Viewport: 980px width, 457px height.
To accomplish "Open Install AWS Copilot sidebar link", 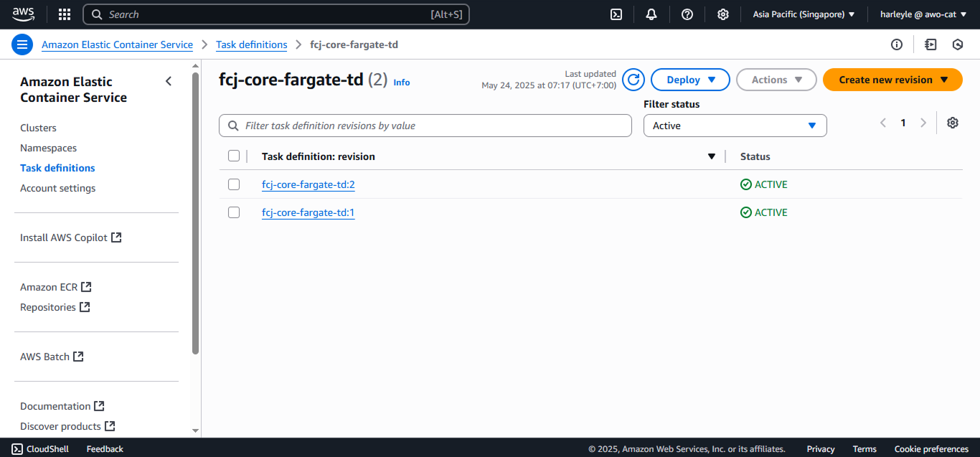I will click(64, 237).
